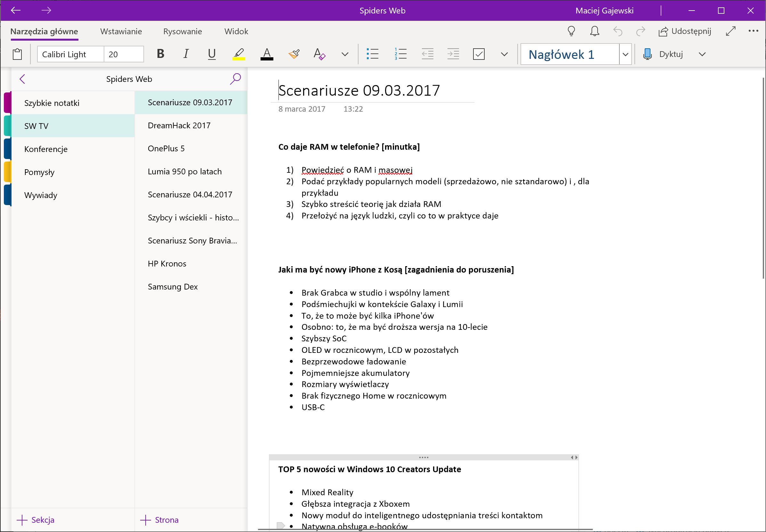Click the redo arrow

click(641, 31)
